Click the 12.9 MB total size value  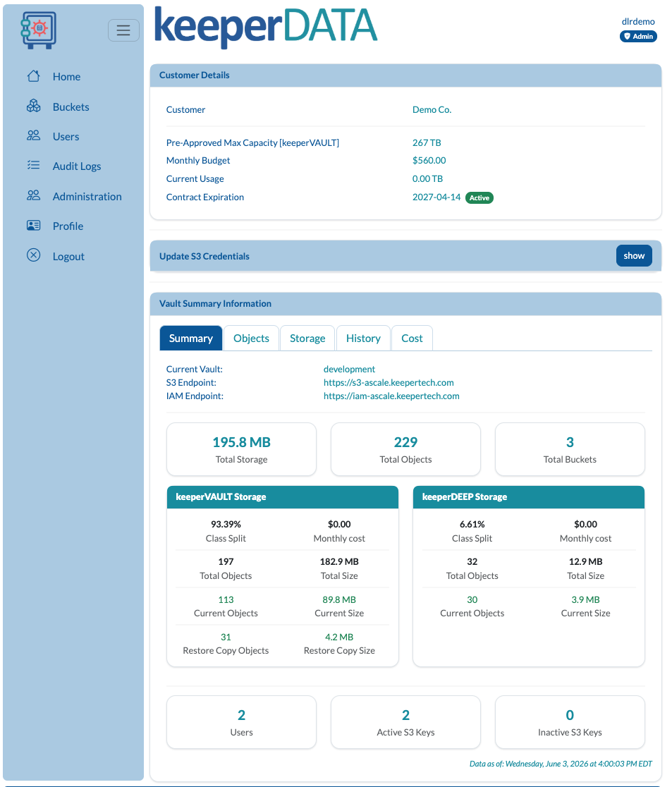coord(586,561)
